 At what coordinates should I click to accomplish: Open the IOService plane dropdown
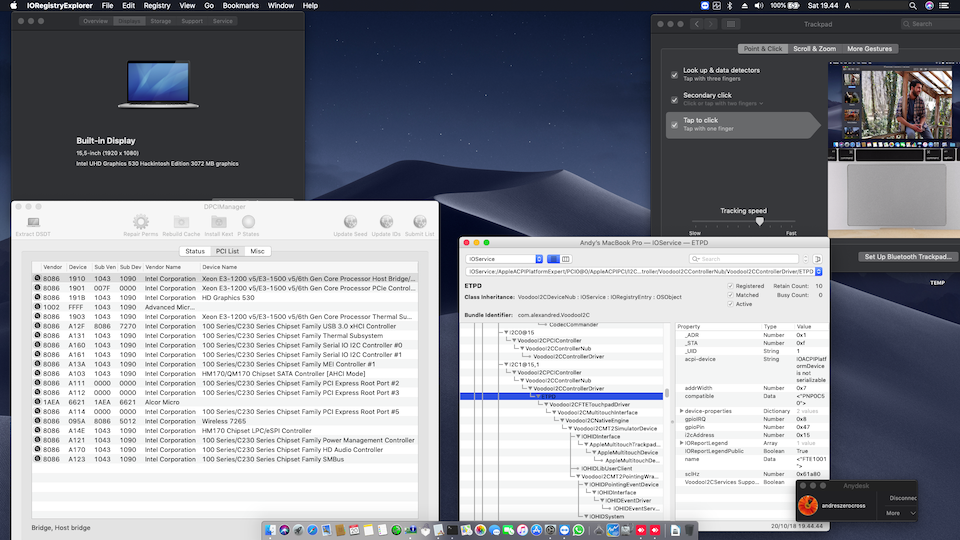(505, 259)
